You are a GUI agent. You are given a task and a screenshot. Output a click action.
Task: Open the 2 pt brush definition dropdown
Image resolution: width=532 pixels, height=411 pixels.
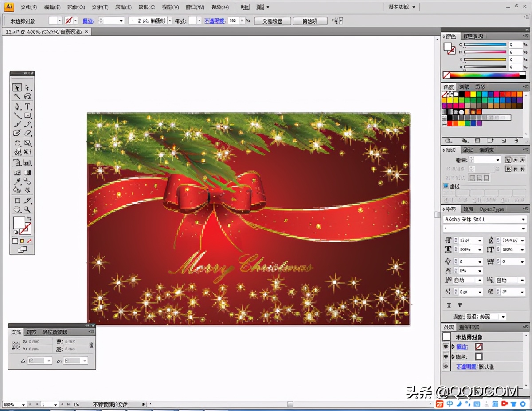(170, 21)
